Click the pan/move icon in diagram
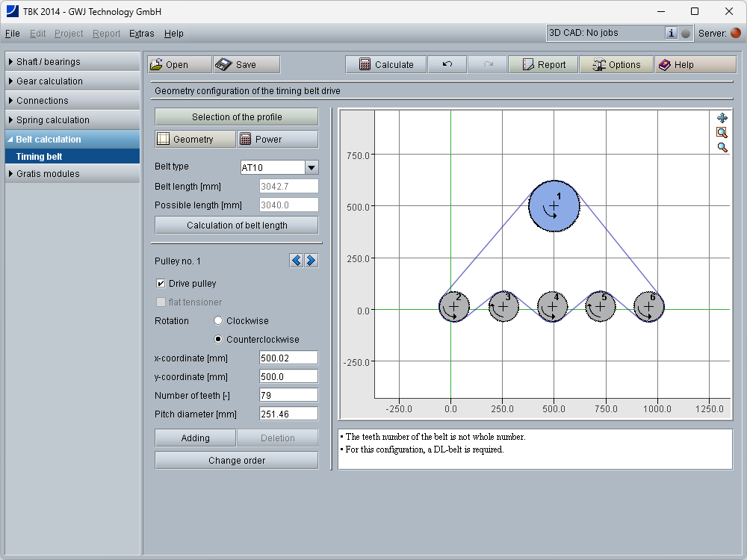This screenshot has height=560, width=747. (x=722, y=118)
